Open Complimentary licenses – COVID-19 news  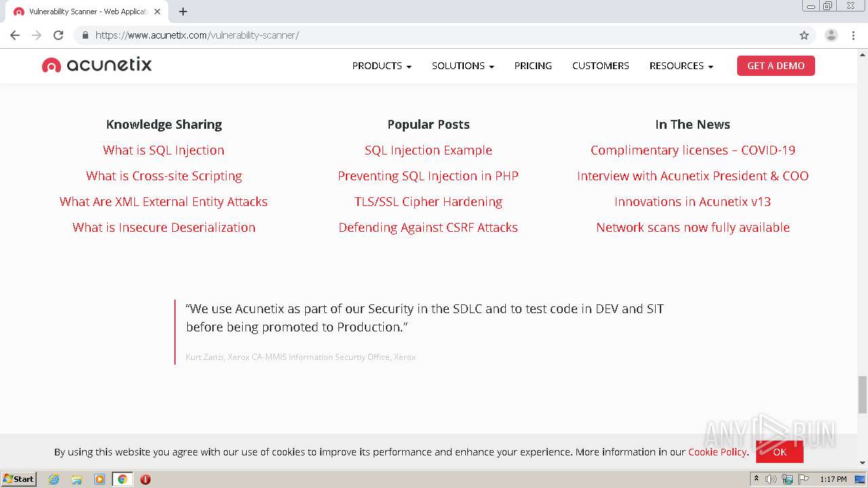(693, 150)
